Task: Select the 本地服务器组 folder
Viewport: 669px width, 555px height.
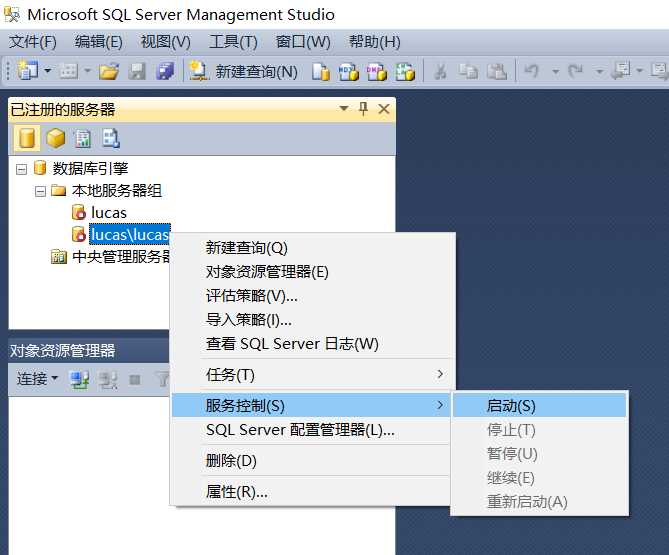Action: click(116, 191)
